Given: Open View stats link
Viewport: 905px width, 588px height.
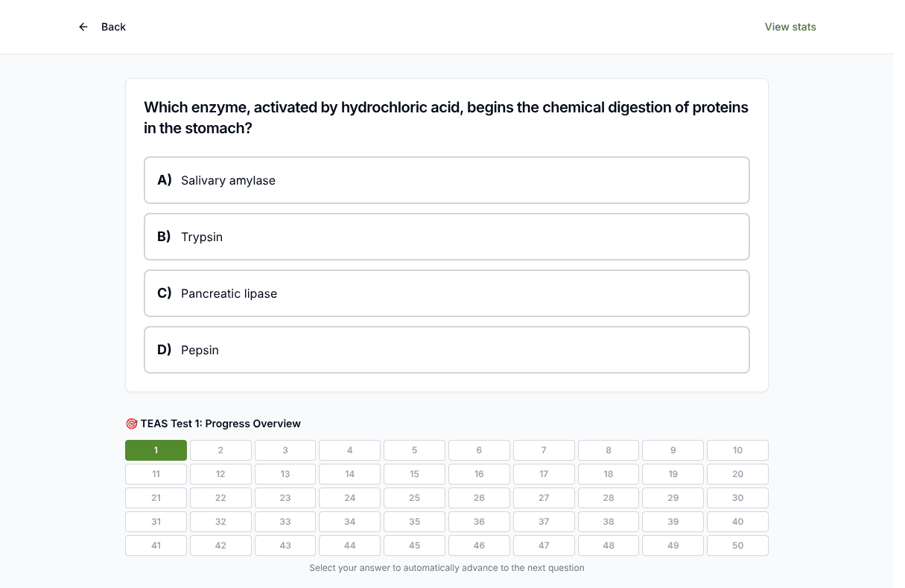Looking at the screenshot, I should pyautogui.click(x=790, y=27).
